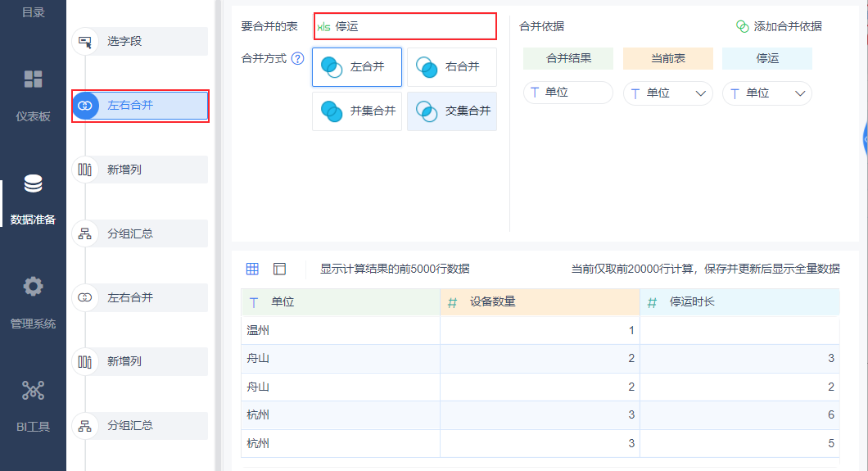This screenshot has width=868, height=471.
Task: Select the 选字段 step icon
Action: point(85,41)
